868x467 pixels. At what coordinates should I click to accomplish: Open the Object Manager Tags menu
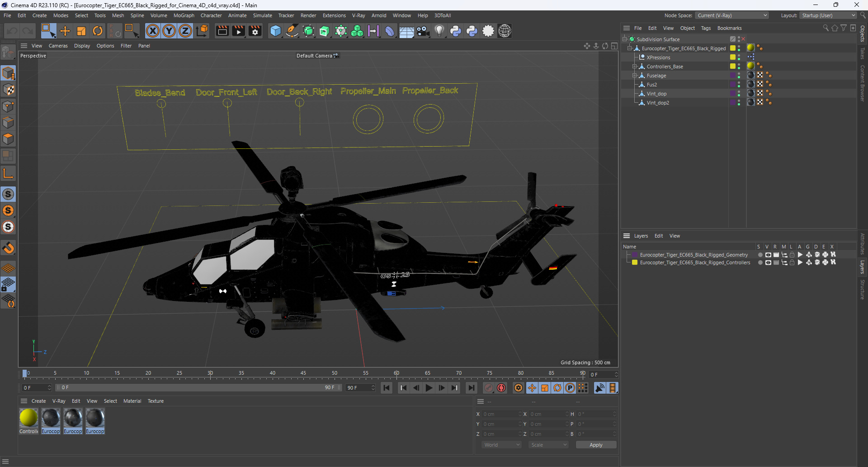pos(706,28)
